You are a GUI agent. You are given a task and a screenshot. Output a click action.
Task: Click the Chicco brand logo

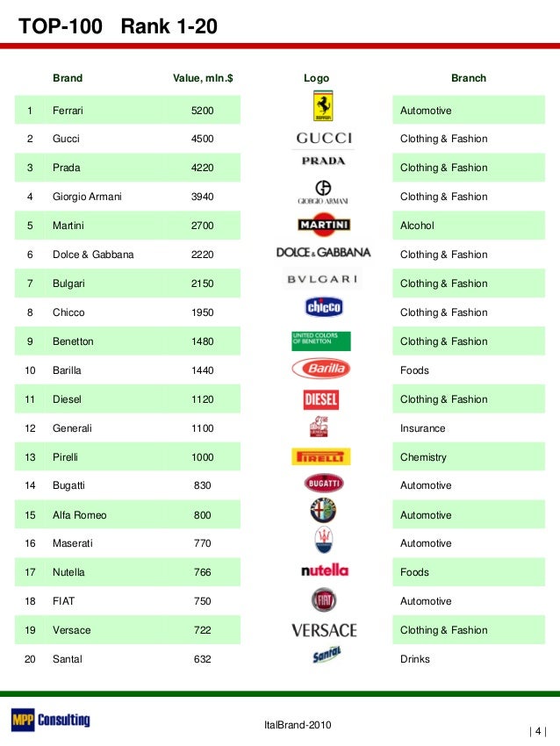point(323,307)
